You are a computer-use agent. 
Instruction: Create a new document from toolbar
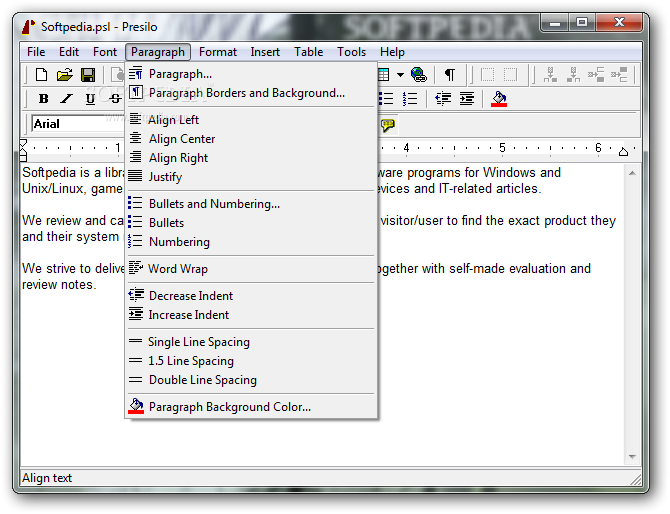[x=41, y=75]
